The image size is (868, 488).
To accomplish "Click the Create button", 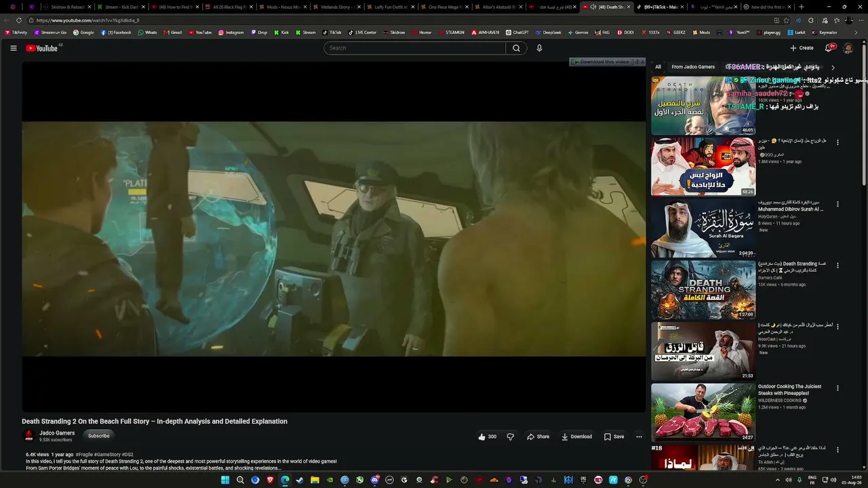I will coord(802,48).
